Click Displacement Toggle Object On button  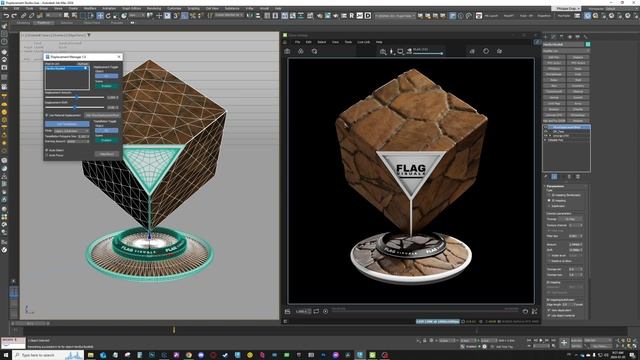tap(107, 76)
